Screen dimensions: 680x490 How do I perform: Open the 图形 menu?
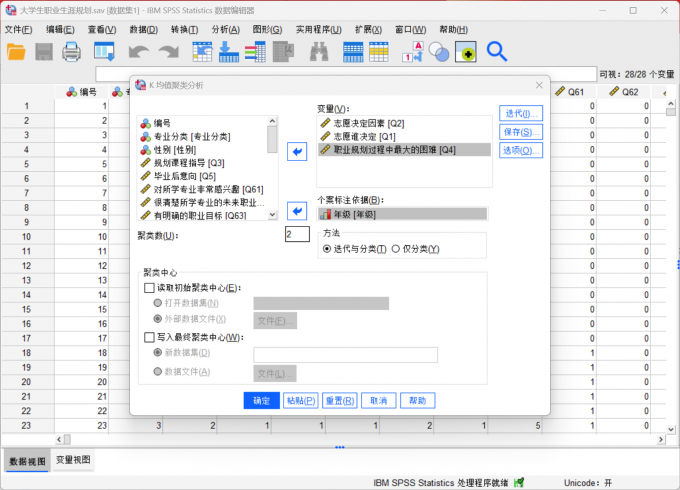[x=267, y=29]
